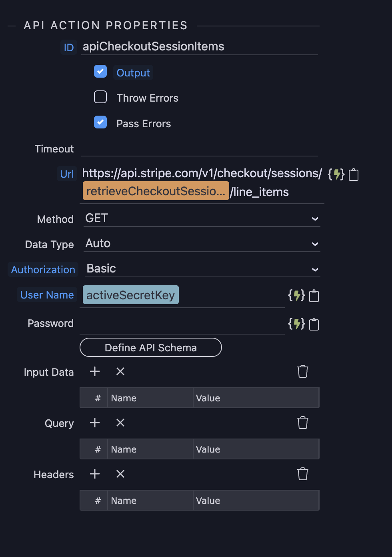
Task: Add a new Headers row
Action: [95, 474]
